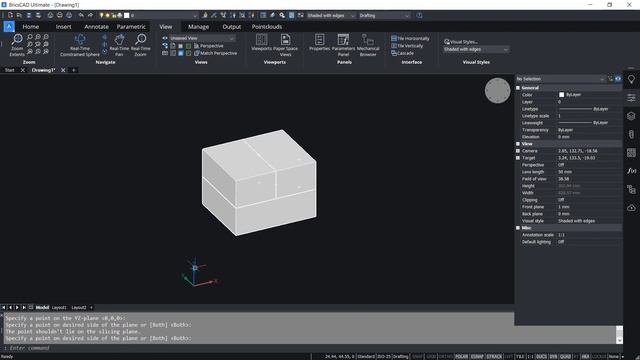Open the structure tree sidebar icon
The width and height of the screenshot is (640, 360).
[631, 189]
